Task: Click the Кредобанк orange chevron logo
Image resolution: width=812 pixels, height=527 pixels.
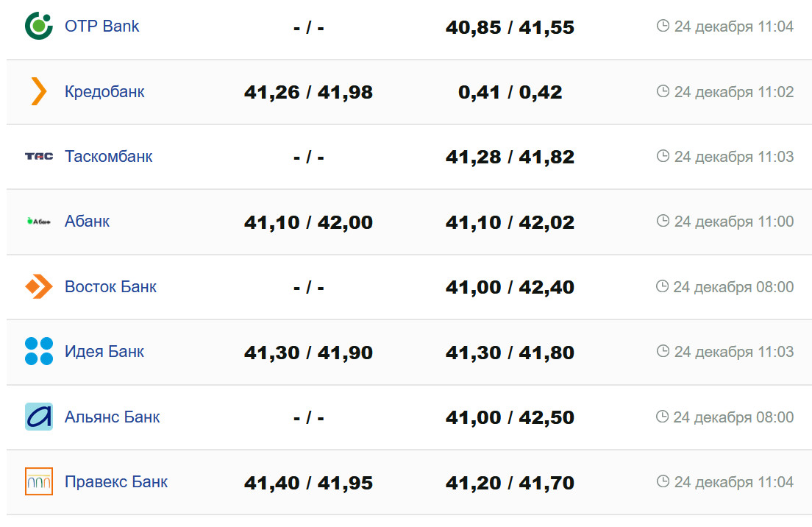Action: tap(39, 91)
